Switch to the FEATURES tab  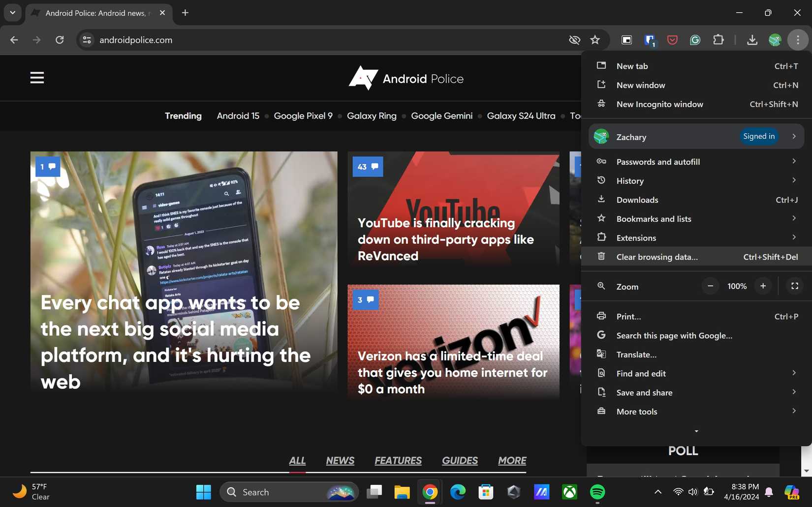(x=398, y=461)
